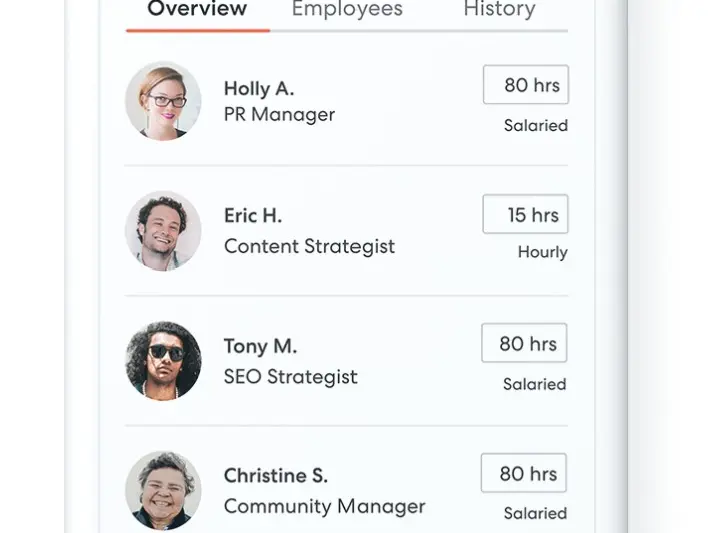Image resolution: width=710 pixels, height=533 pixels.
Task: Open Christine S.'s avatar photo
Action: tap(163, 490)
